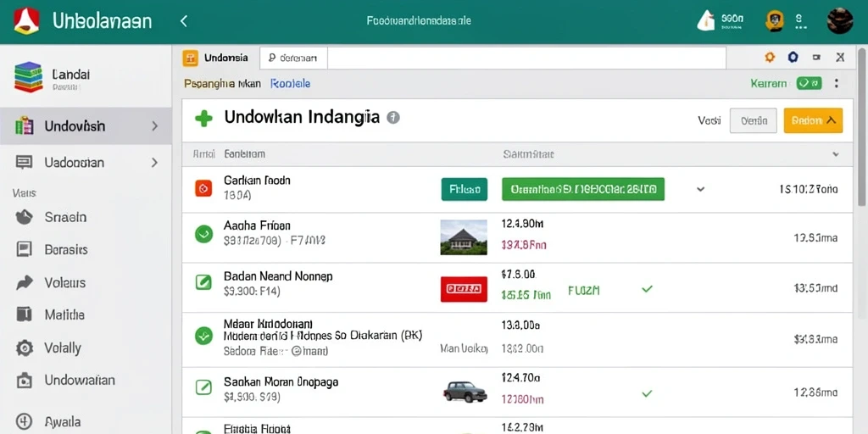The height and width of the screenshot is (434, 868).
Task: Open the three-dot menu near Karram
Action: coord(837,84)
